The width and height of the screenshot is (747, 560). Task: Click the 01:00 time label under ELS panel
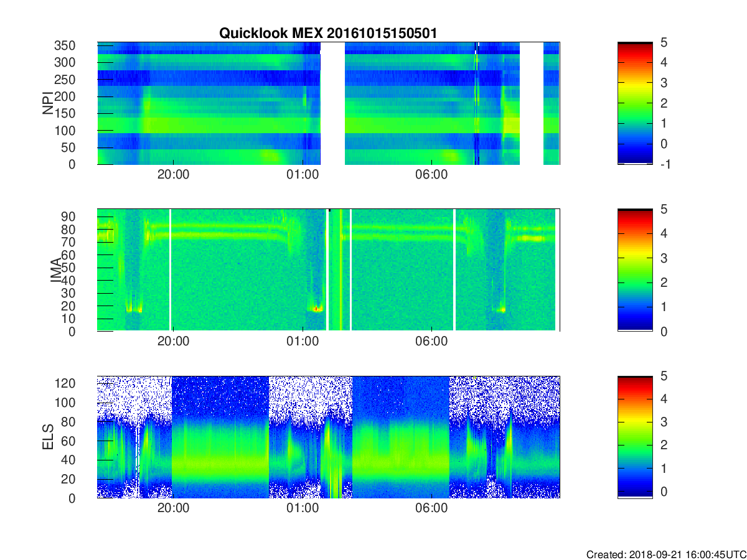[303, 509]
